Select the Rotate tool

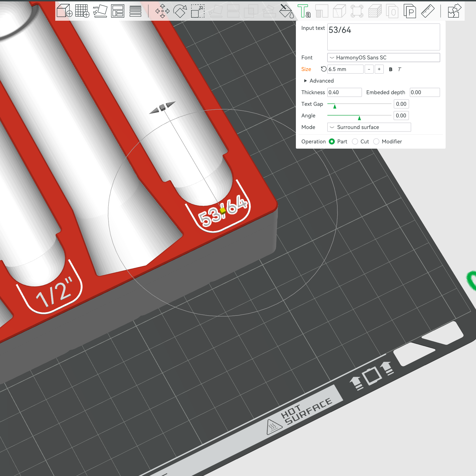180,11
